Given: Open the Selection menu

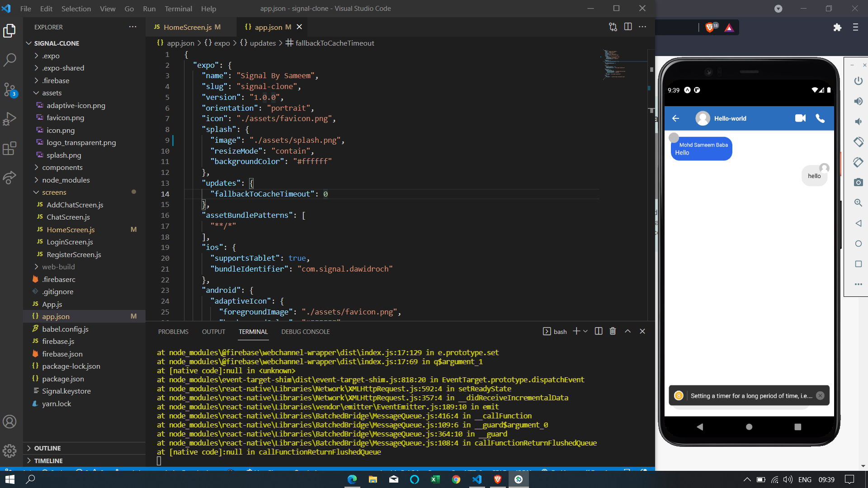Looking at the screenshot, I should point(76,9).
